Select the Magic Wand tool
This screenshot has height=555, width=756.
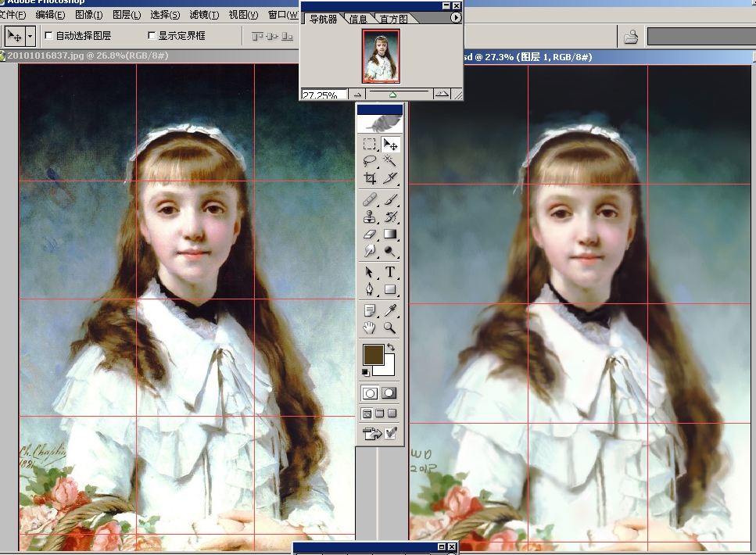click(389, 160)
